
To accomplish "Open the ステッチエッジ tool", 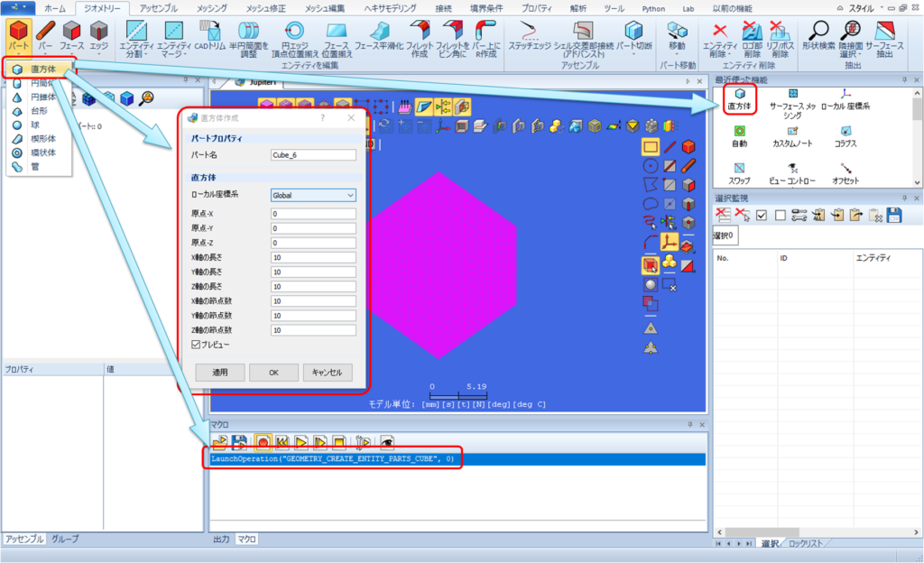I will (529, 30).
